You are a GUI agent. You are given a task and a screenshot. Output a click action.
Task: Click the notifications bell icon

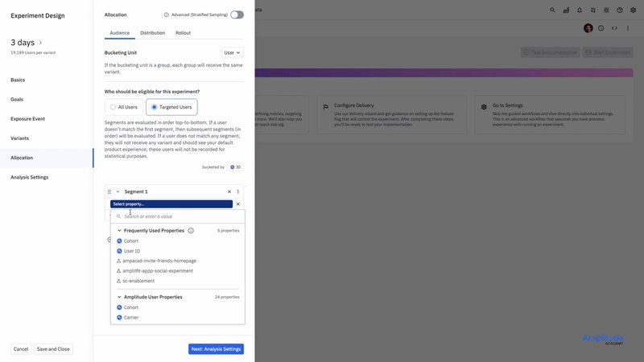click(580, 10)
